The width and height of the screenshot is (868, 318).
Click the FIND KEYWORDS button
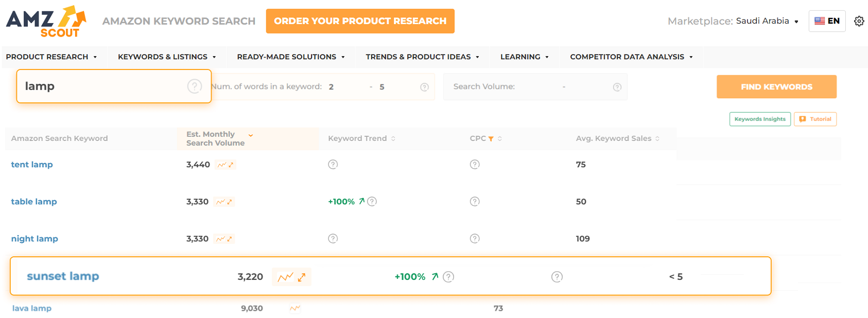pos(776,86)
